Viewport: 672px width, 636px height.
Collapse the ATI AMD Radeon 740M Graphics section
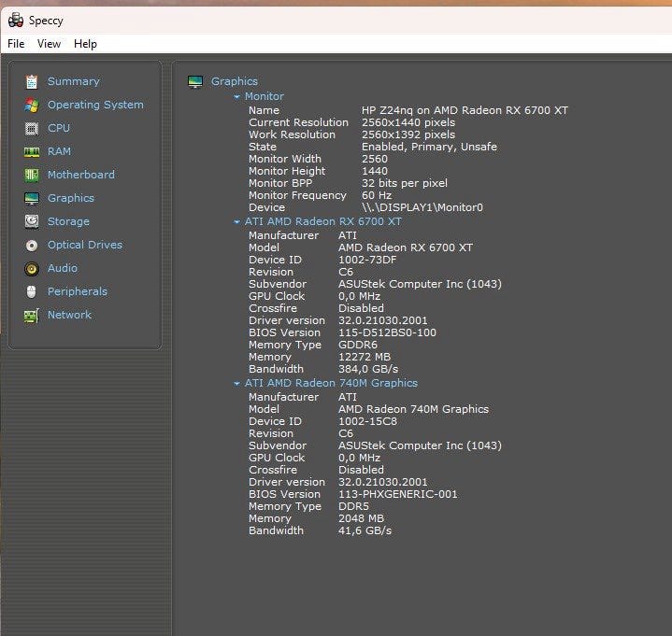[x=237, y=384]
